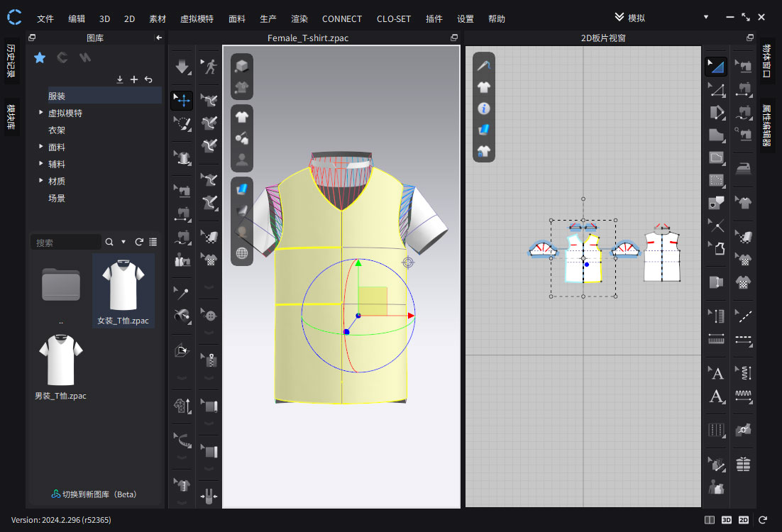Refresh the library using the refresh icon

pos(139,242)
